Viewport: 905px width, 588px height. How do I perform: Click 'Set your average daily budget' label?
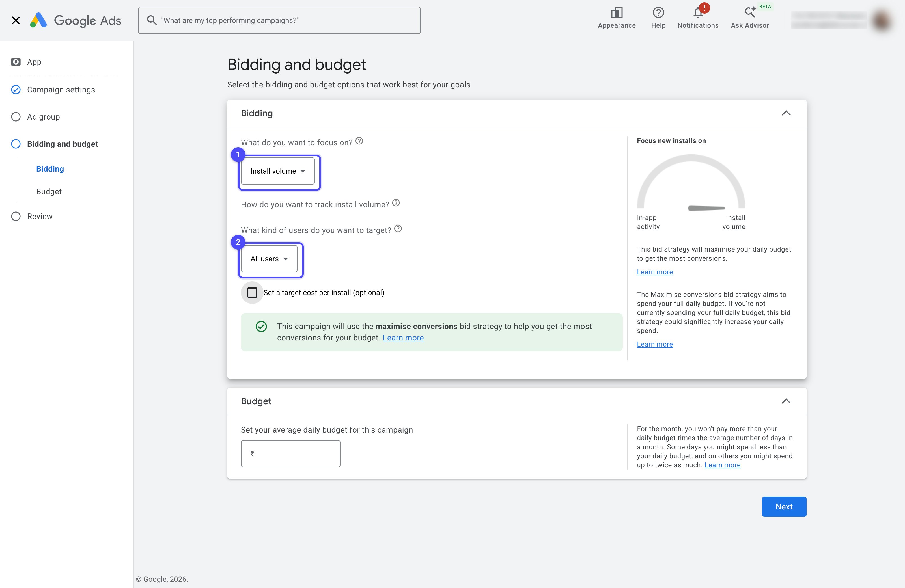(327, 430)
